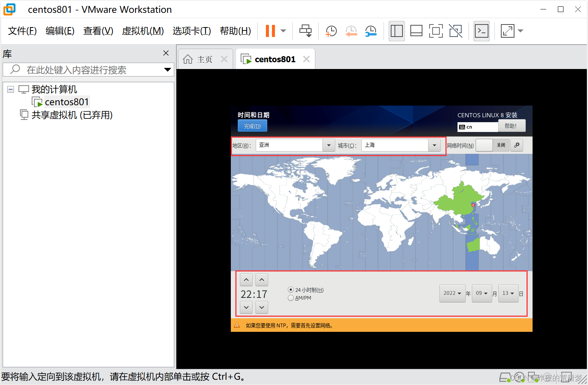The image size is (588, 385).
Task: Open the 编辑(E) menu
Action: tap(60, 31)
